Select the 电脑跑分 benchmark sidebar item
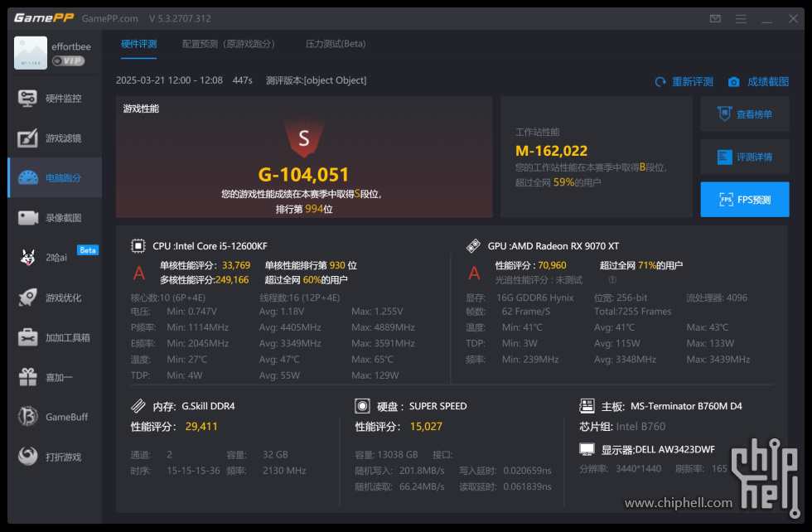Viewport: 812px width, 532px height. tap(55, 177)
